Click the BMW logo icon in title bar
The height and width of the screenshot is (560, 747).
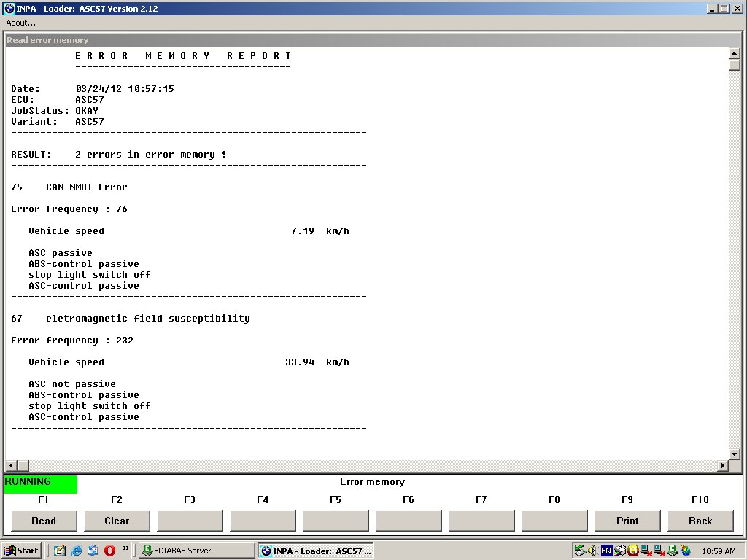(9, 9)
